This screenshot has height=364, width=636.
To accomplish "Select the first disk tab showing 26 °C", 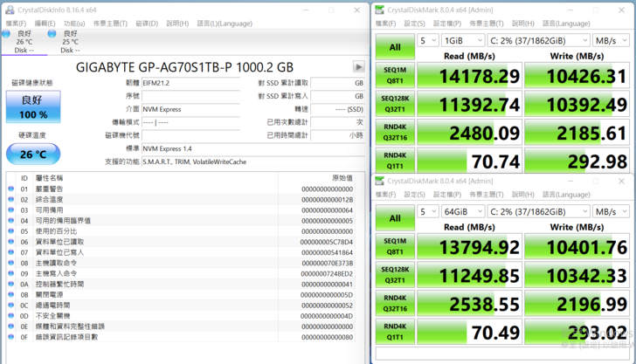I will click(24, 41).
